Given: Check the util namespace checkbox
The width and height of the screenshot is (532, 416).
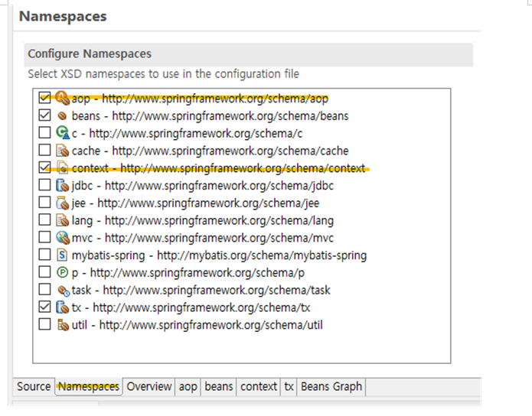Looking at the screenshot, I should tap(45, 324).
